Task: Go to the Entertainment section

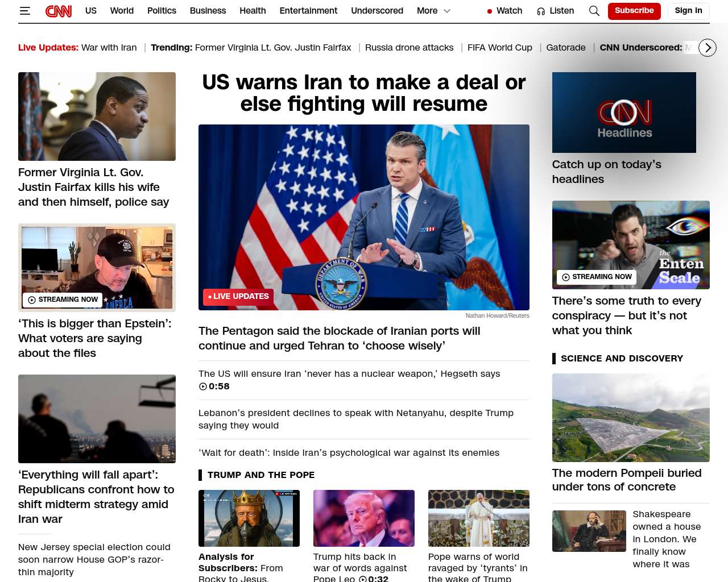Action: click(308, 11)
